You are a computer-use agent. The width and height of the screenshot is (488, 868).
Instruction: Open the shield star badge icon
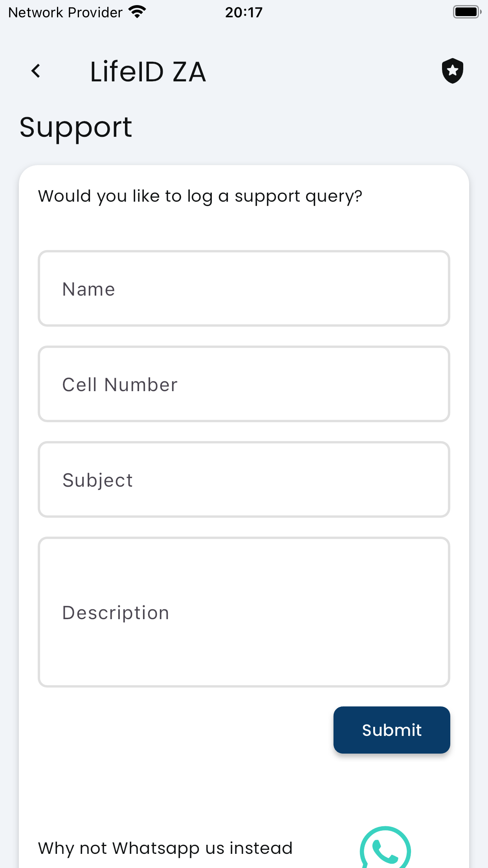click(x=452, y=71)
